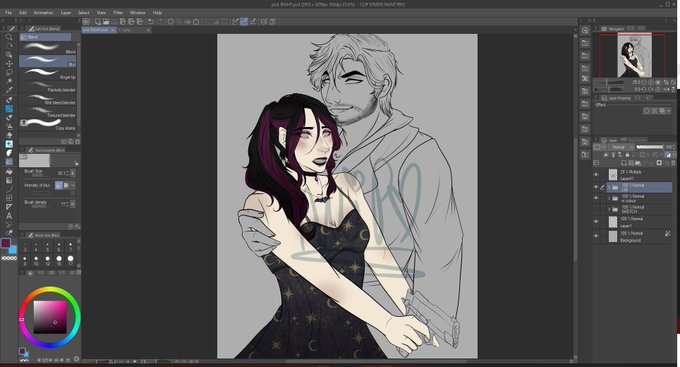Select the Lasso selection tool
The height and width of the screenshot is (367, 680).
pyautogui.click(x=9, y=72)
